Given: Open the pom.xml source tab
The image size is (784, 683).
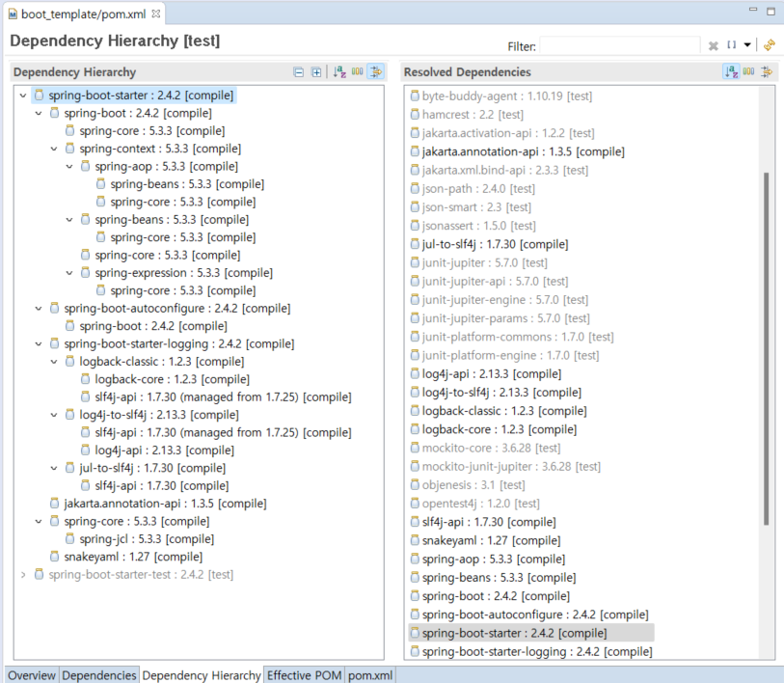Looking at the screenshot, I should click(x=370, y=675).
